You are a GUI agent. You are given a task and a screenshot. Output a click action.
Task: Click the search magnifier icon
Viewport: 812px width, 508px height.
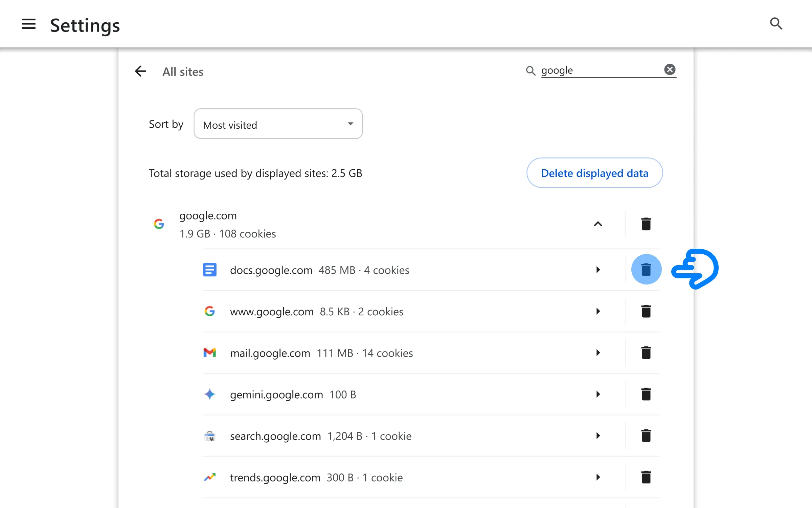click(x=776, y=23)
